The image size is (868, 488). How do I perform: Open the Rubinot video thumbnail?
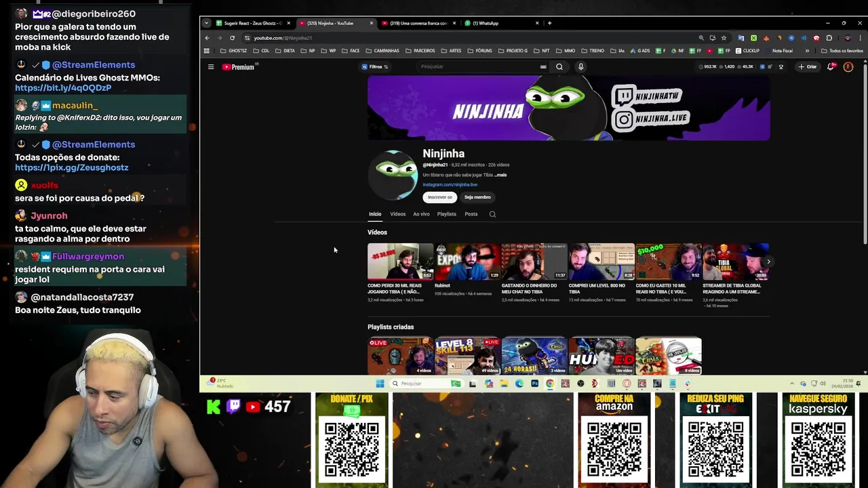(467, 262)
